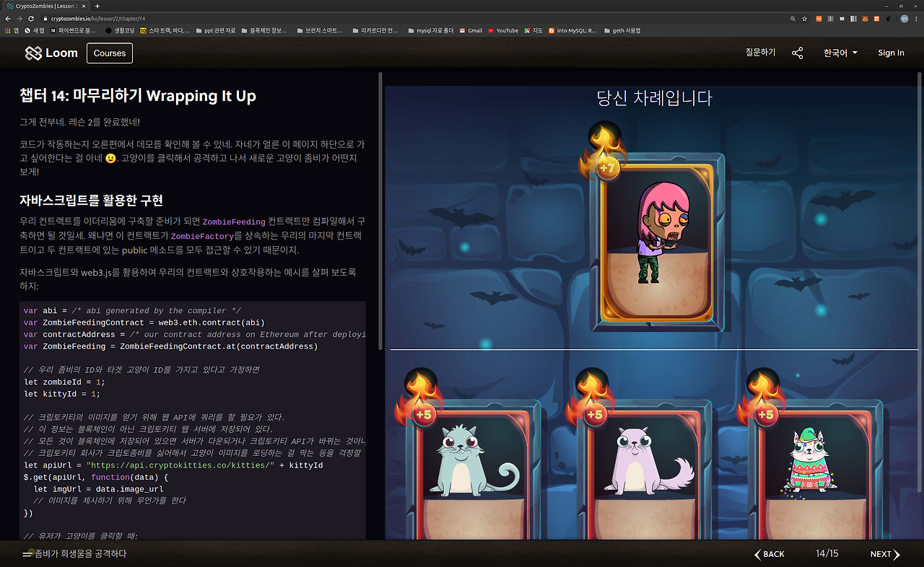Click the browser forward arrow
The image size is (924, 567).
pyautogui.click(x=19, y=19)
